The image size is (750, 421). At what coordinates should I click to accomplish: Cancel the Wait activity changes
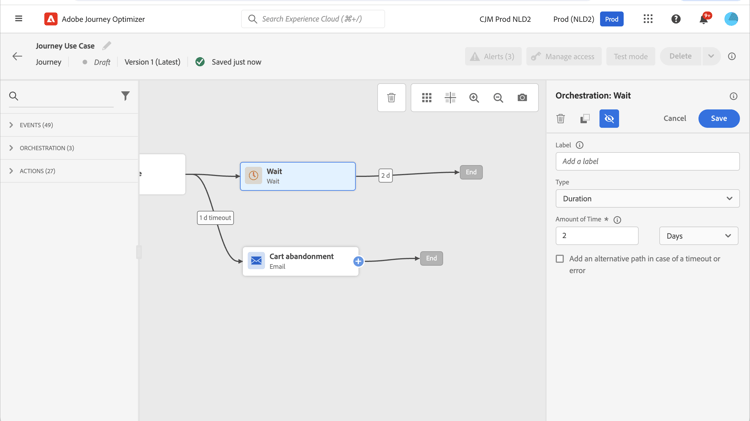pos(675,119)
